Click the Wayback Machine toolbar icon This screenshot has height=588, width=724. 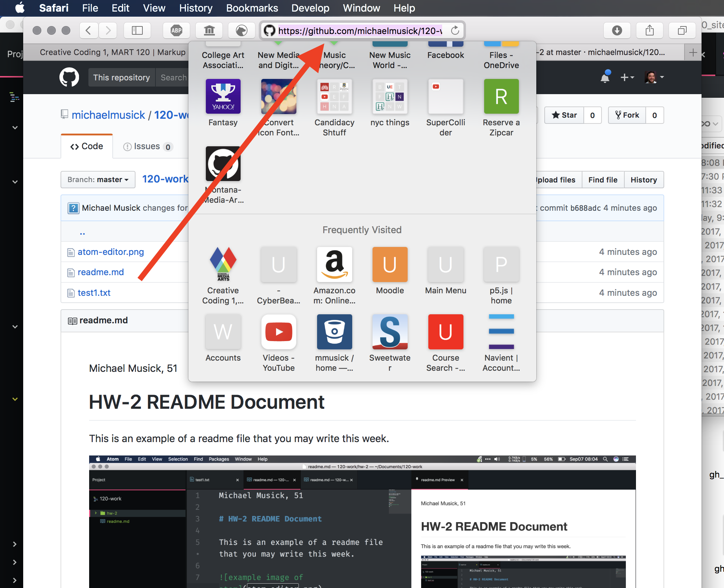click(x=209, y=30)
